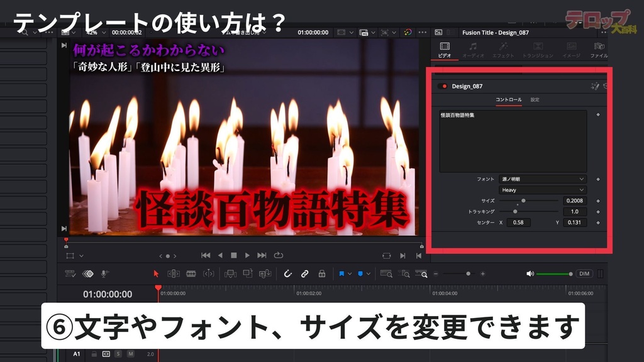Select the Selection Mode arrow tool
The image size is (644, 362).
(x=156, y=273)
